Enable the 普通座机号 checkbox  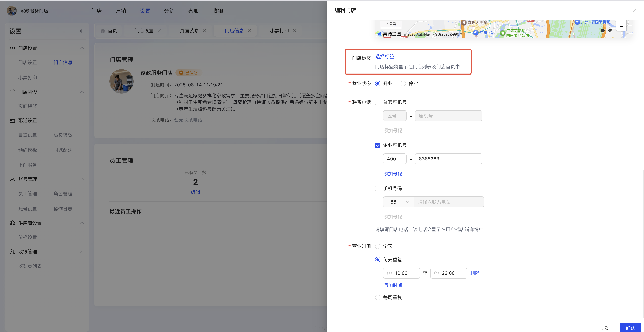pyautogui.click(x=378, y=102)
